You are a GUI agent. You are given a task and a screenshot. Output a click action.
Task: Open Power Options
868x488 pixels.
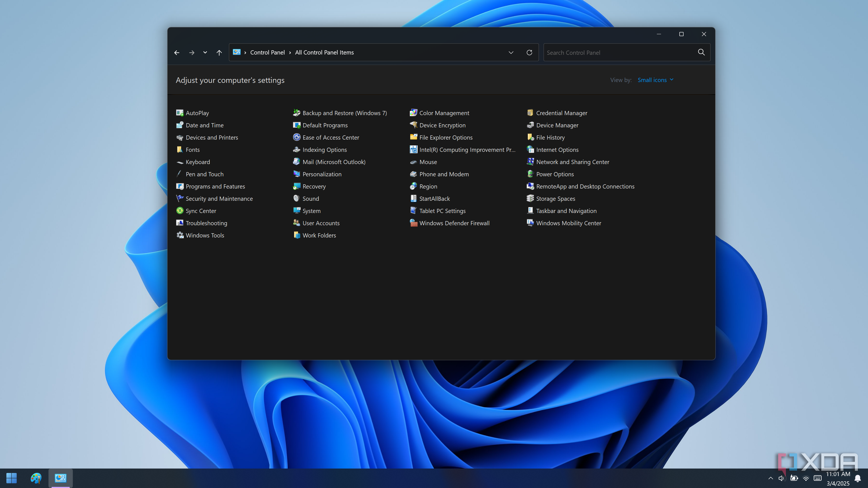[555, 174]
